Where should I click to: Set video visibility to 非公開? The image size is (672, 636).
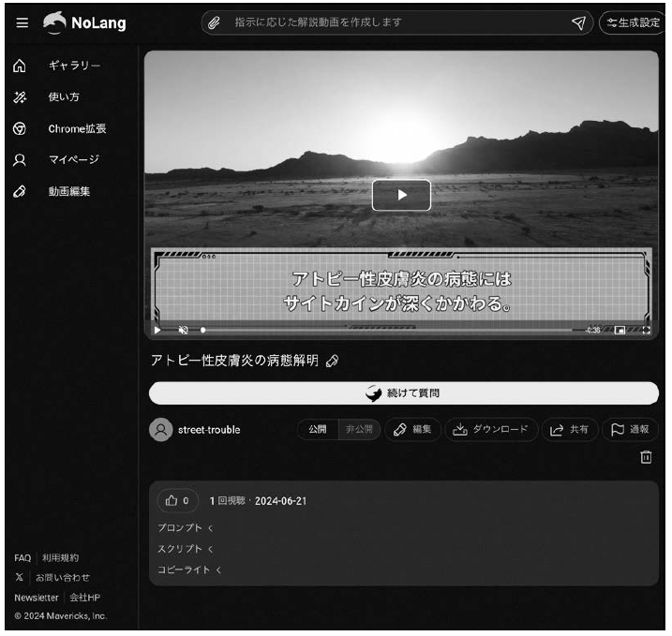358,429
